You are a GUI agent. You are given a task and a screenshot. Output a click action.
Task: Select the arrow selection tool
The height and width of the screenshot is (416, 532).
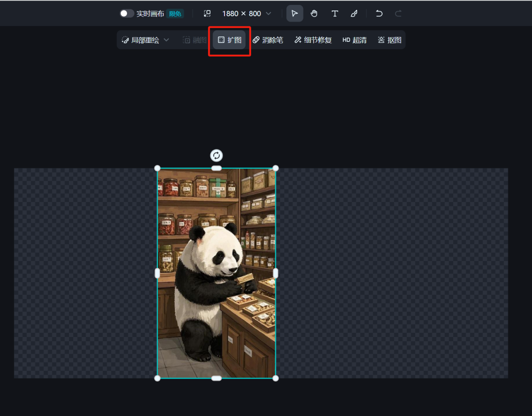click(295, 13)
